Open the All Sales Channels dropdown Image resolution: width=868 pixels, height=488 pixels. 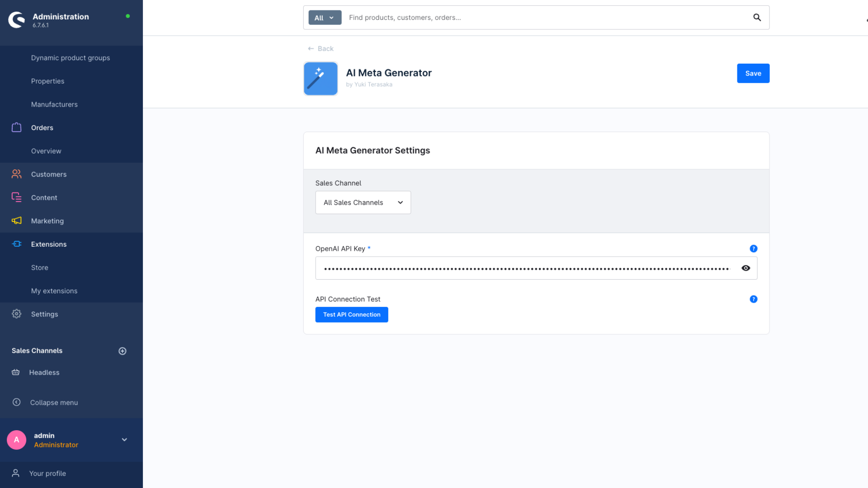[363, 202]
